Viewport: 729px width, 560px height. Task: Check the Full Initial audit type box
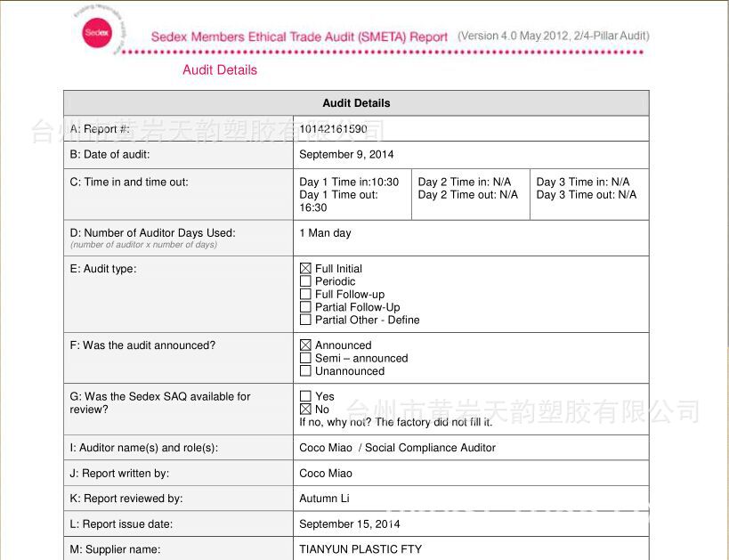point(305,268)
